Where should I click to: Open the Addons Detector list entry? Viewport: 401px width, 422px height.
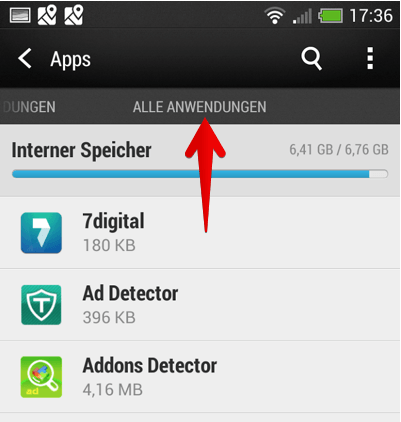click(200, 377)
